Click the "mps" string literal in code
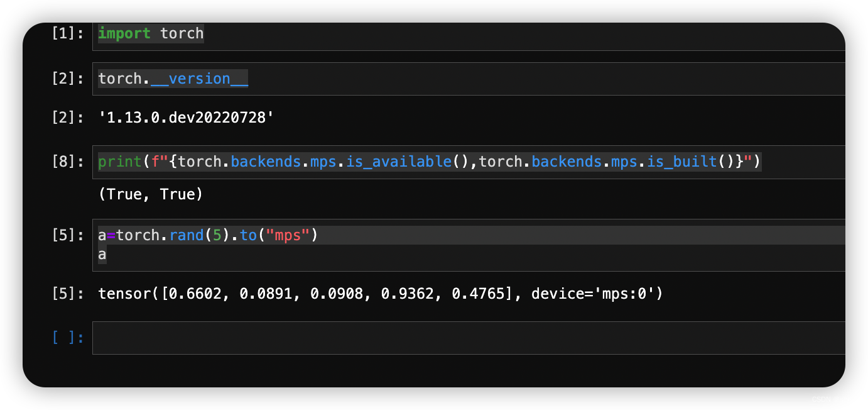 click(x=288, y=235)
